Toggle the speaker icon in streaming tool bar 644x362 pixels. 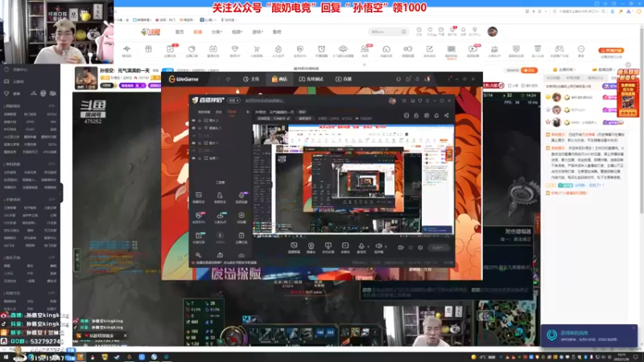tap(378, 246)
